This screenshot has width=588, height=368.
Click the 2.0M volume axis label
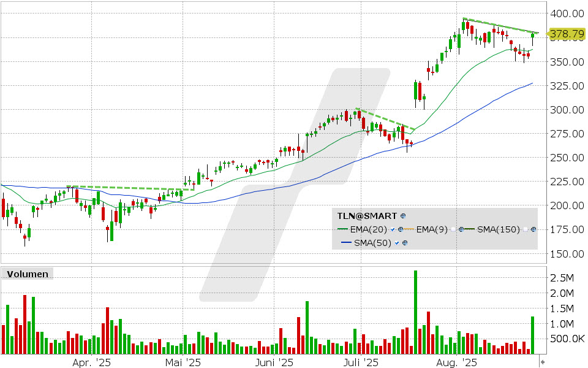click(x=562, y=293)
